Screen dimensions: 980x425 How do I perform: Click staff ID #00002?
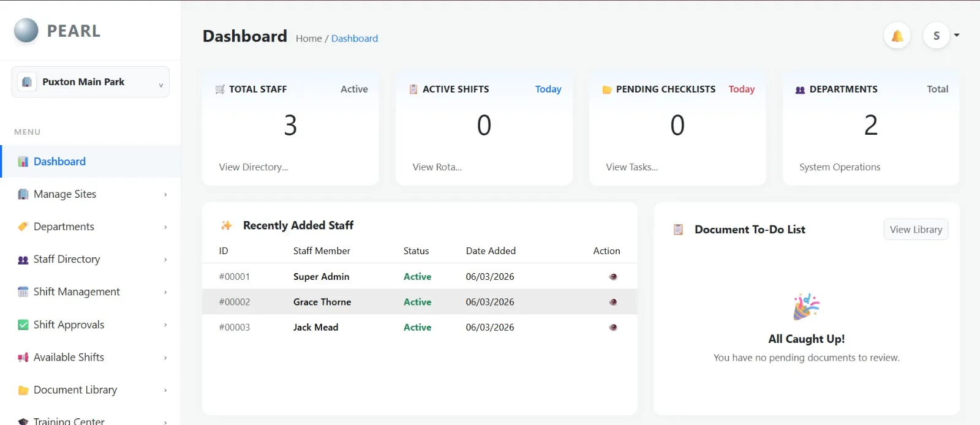(x=235, y=302)
